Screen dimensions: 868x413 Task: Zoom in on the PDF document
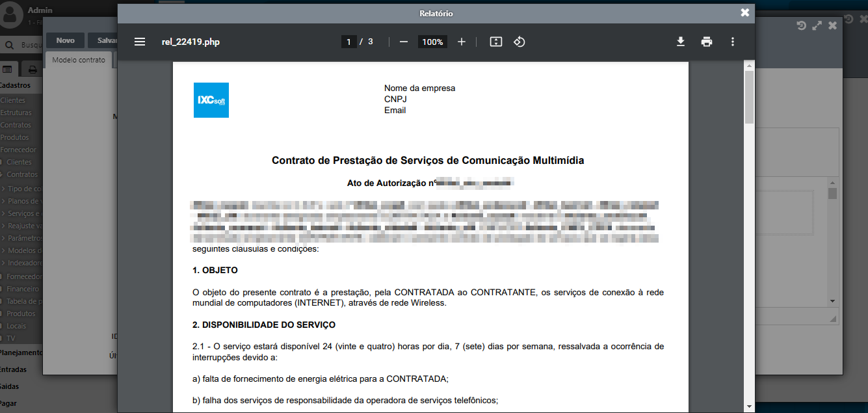pos(462,42)
